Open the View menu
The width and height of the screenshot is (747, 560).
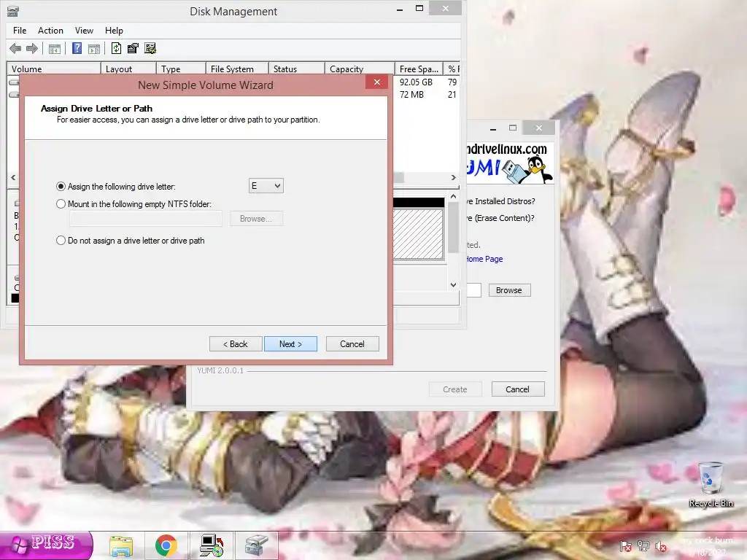click(84, 31)
